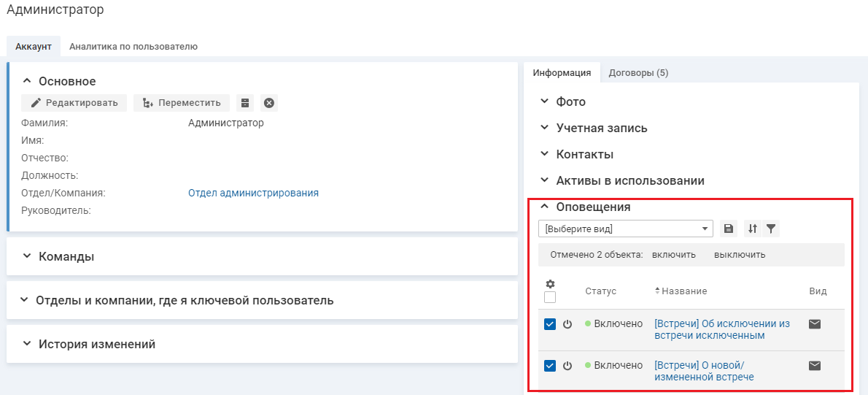868x395 pixels.
Task: Expand the Команды section
Action: [x=66, y=256]
